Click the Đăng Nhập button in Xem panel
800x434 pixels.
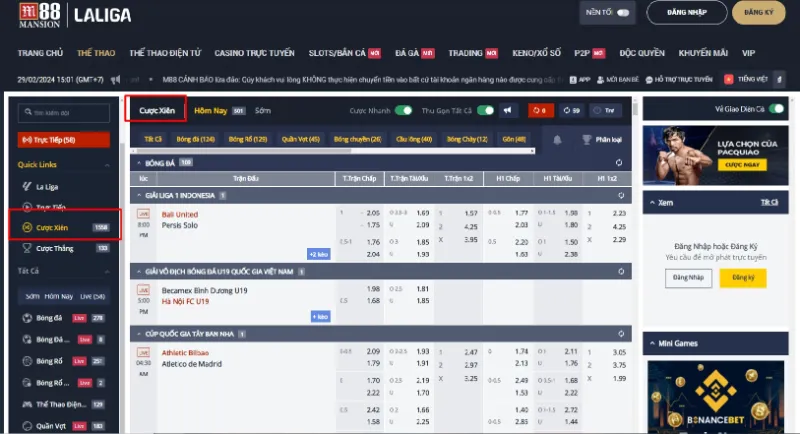point(688,277)
